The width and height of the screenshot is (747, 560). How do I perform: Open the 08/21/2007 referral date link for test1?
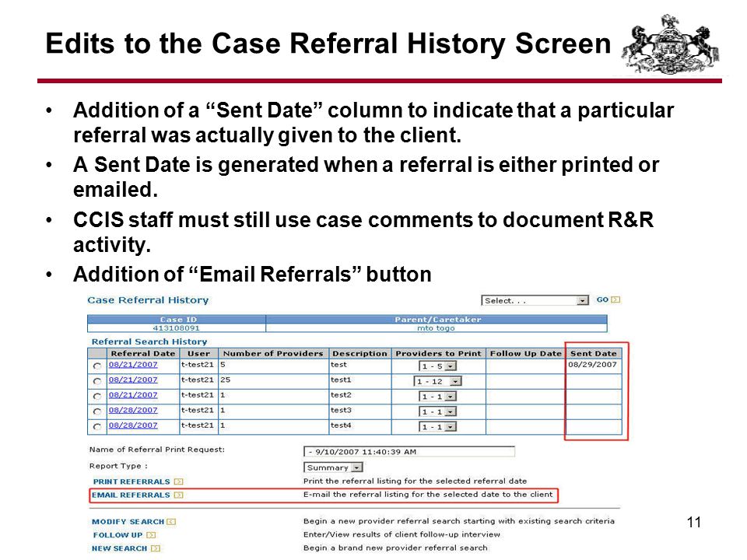133,380
